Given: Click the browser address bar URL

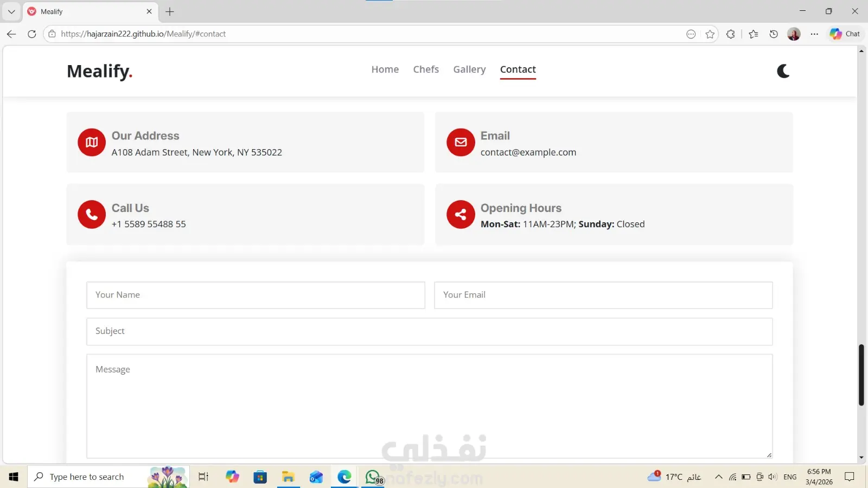Looking at the screenshot, I should [143, 34].
